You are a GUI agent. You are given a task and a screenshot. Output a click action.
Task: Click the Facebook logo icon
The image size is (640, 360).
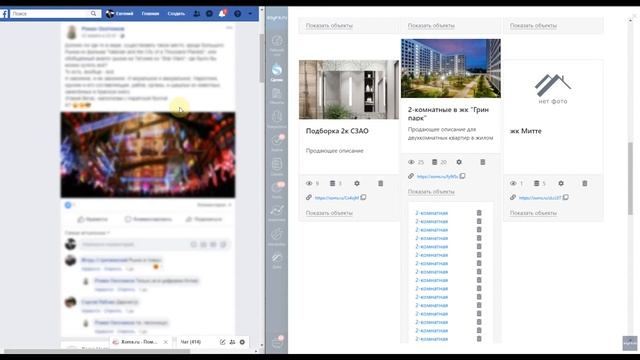[4, 13]
